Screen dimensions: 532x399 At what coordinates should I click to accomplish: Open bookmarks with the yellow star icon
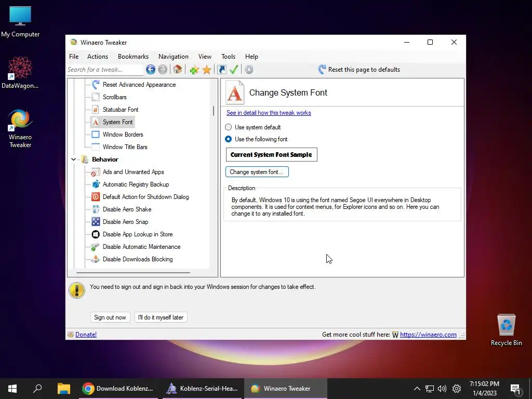coord(207,70)
